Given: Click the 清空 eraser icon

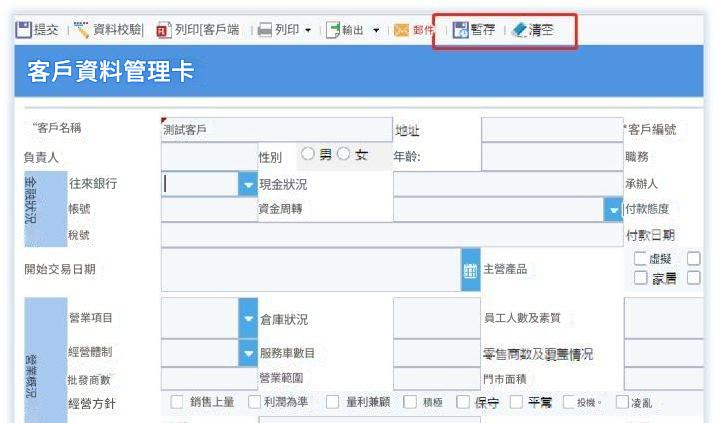Looking at the screenshot, I should pyautogui.click(x=519, y=30).
